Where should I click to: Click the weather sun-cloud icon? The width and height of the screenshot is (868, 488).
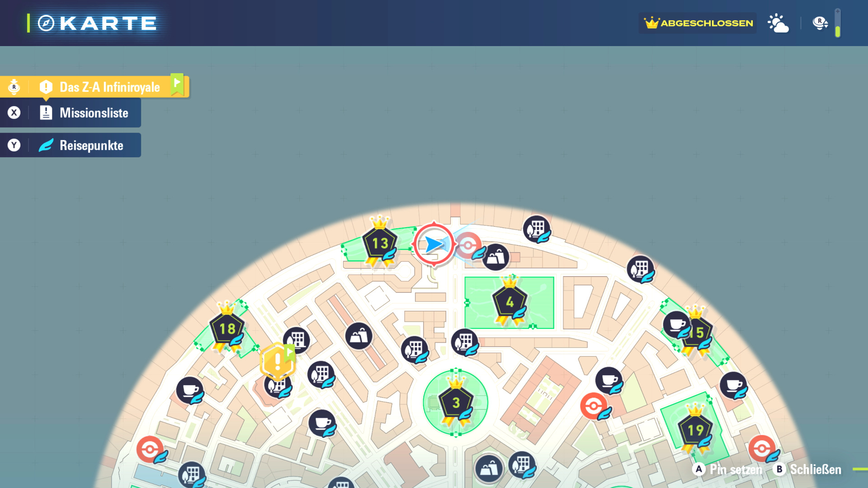(x=778, y=23)
